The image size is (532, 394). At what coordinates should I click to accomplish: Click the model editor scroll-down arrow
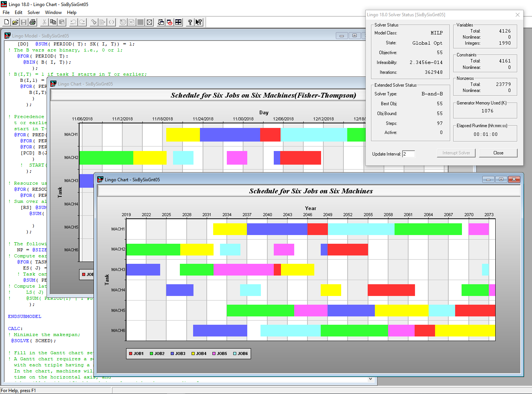coord(370,378)
